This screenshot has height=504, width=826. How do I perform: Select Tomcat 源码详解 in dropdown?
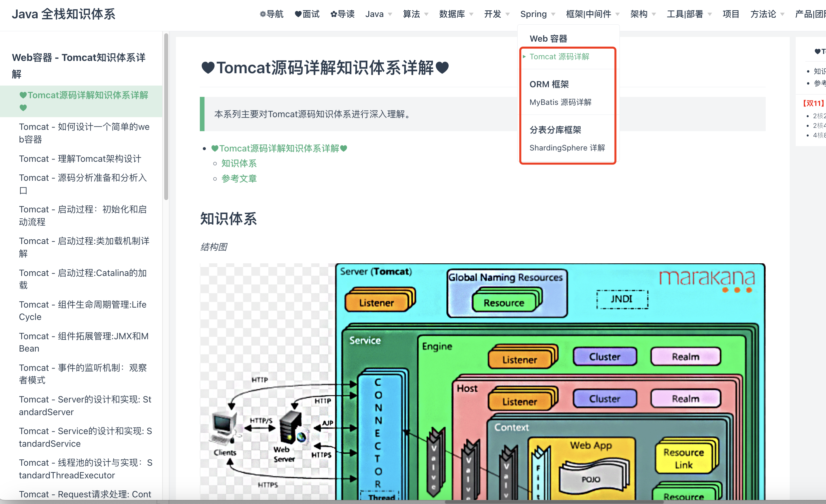pos(559,57)
